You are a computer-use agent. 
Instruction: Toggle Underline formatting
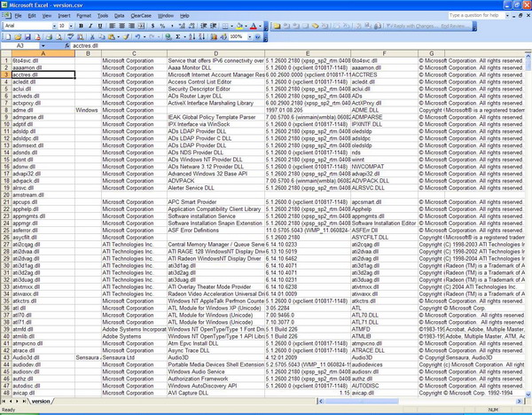(100, 26)
